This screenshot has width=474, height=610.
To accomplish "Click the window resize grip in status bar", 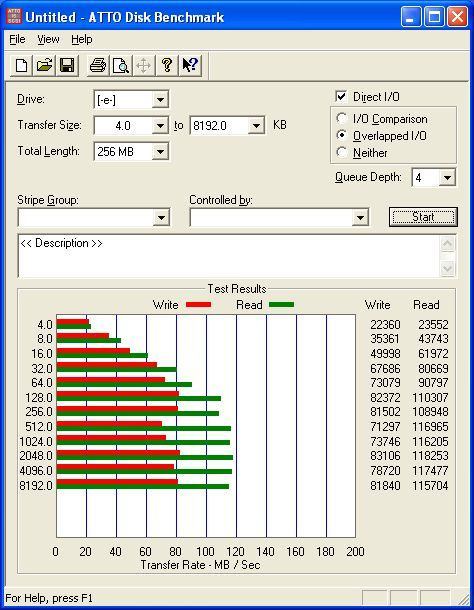I will pyautogui.click(x=463, y=599).
